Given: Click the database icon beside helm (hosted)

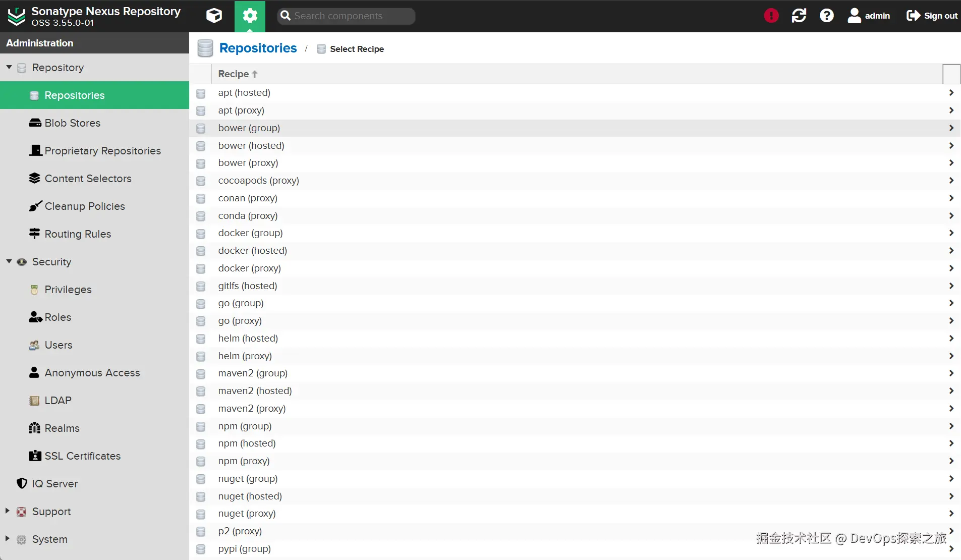Looking at the screenshot, I should point(201,339).
